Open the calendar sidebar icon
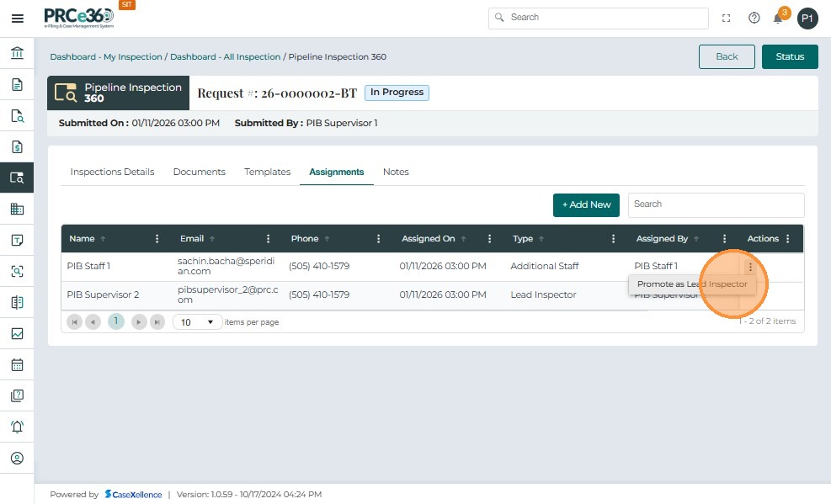Screen dimensions: 831x504 (17, 365)
